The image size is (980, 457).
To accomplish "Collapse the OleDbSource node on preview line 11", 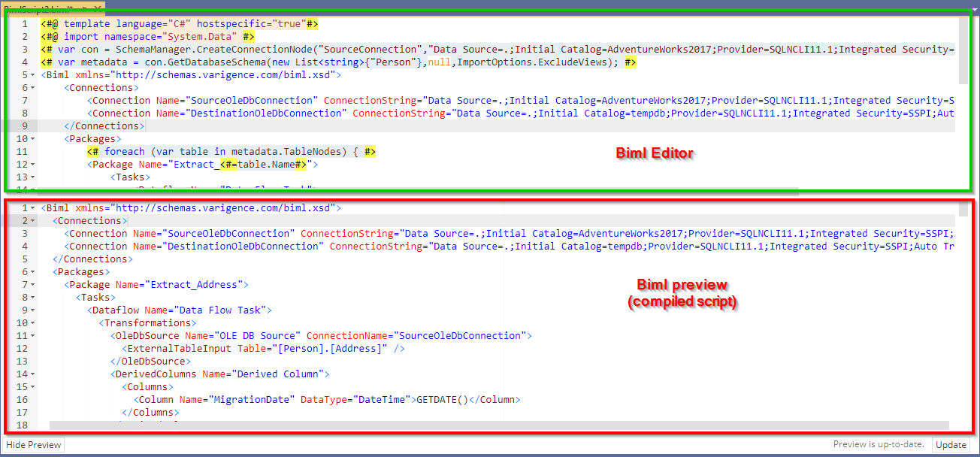I will coord(34,336).
